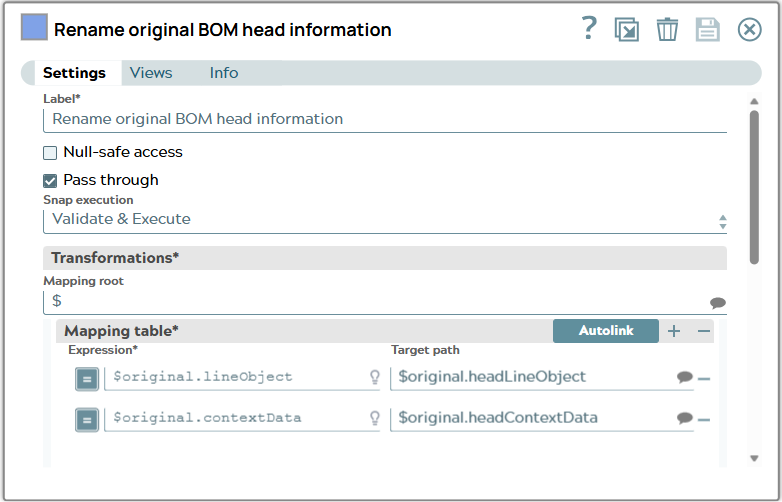
Task: Click the export snap icon
Action: pyautogui.click(x=627, y=29)
